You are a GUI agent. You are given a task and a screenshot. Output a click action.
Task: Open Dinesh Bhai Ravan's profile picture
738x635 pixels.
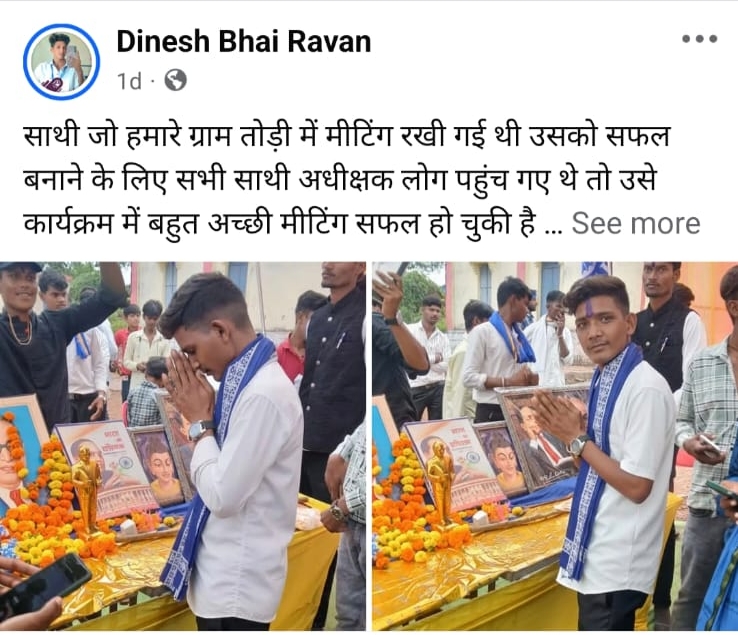(x=61, y=62)
